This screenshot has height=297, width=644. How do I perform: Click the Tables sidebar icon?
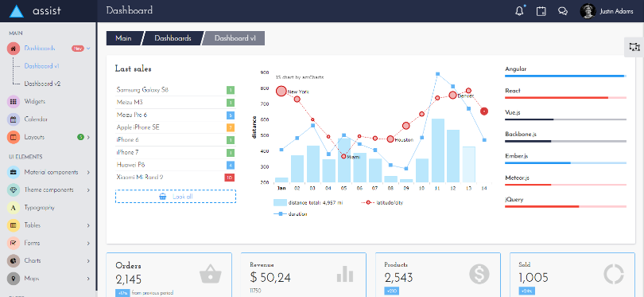[14, 225]
